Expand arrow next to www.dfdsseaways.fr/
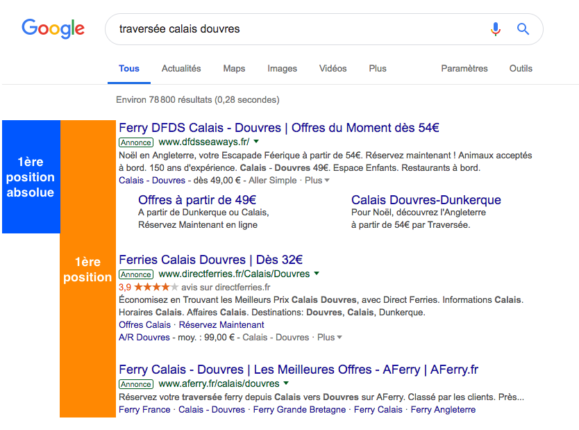The width and height of the screenshot is (579, 430). coord(256,141)
